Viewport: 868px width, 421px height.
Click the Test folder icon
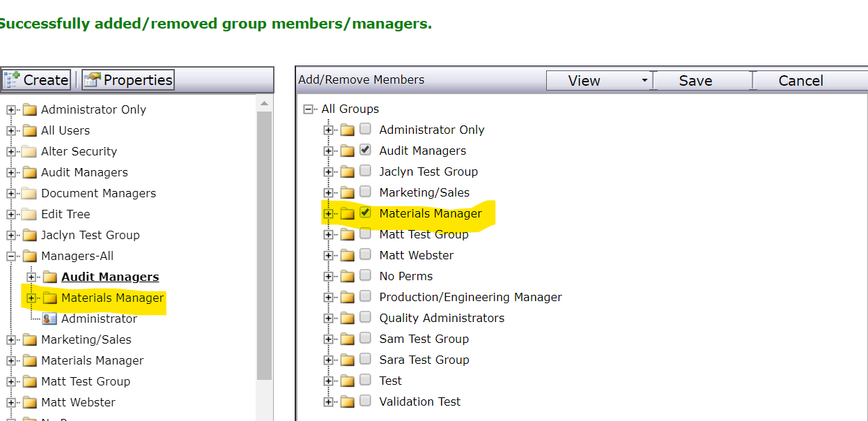348,381
